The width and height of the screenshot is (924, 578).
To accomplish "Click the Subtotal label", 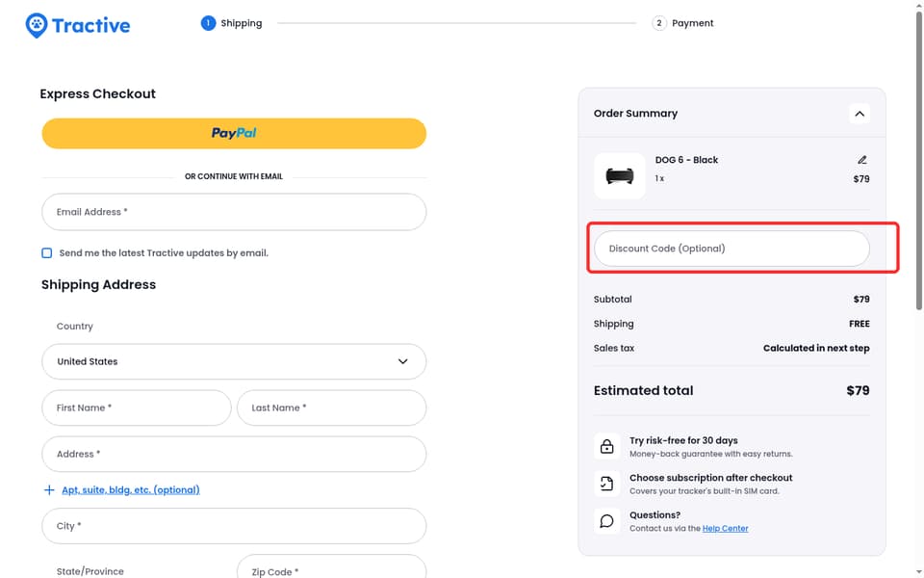I will coord(613,299).
